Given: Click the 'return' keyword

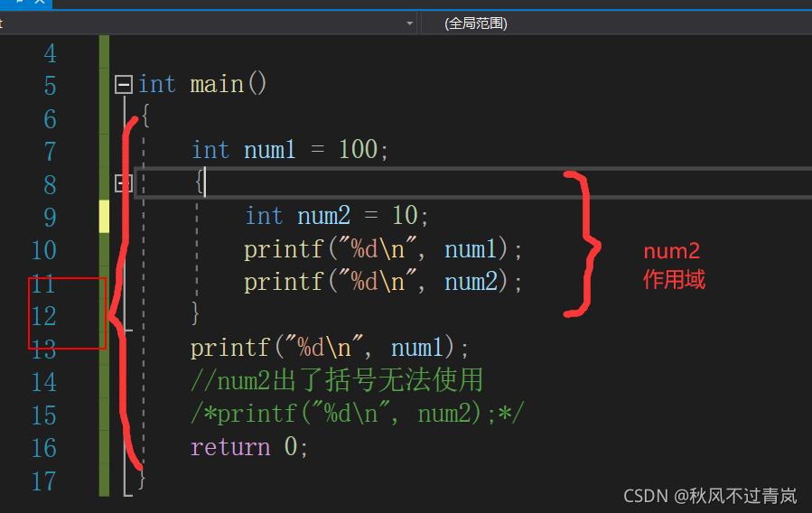Looking at the screenshot, I should click(230, 447).
